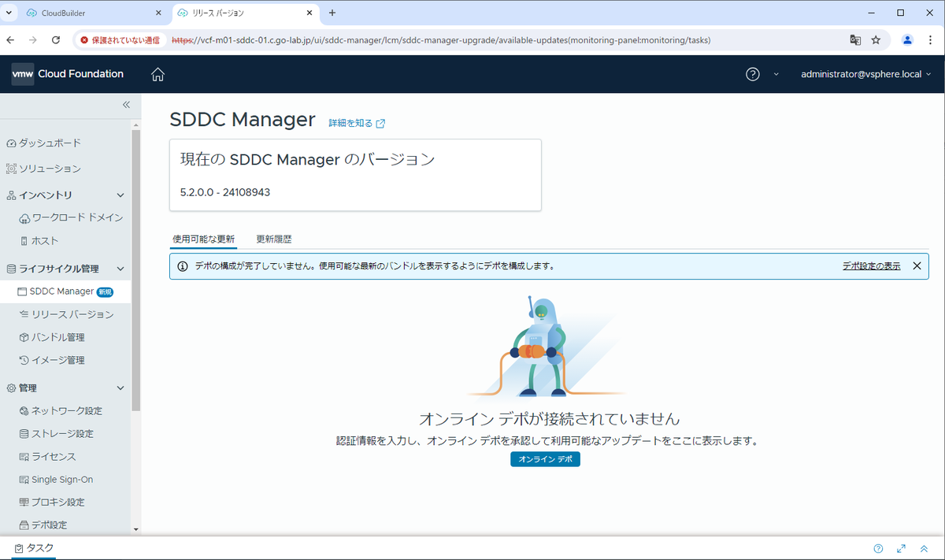Open ソリューション in sidebar

click(43, 169)
